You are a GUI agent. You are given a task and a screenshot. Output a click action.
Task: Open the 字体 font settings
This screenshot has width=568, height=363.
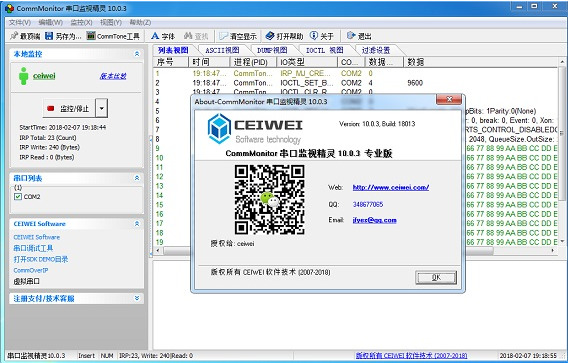(163, 36)
